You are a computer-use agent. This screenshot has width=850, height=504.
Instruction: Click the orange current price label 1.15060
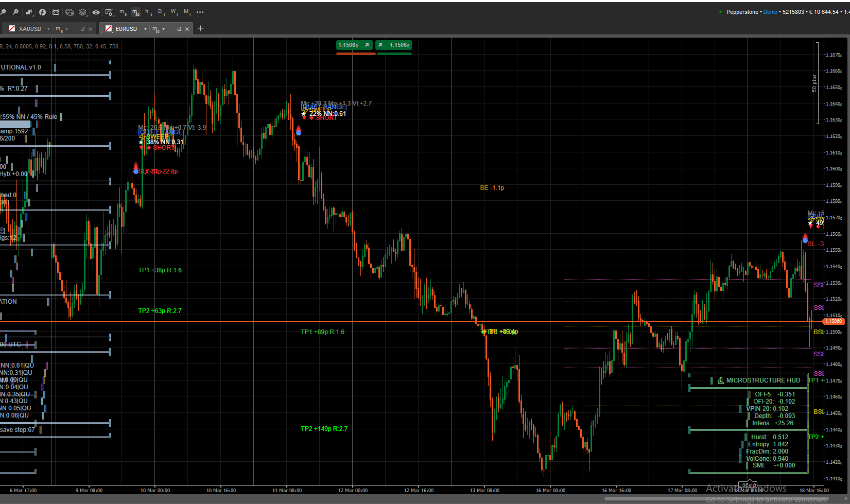pyautogui.click(x=834, y=321)
